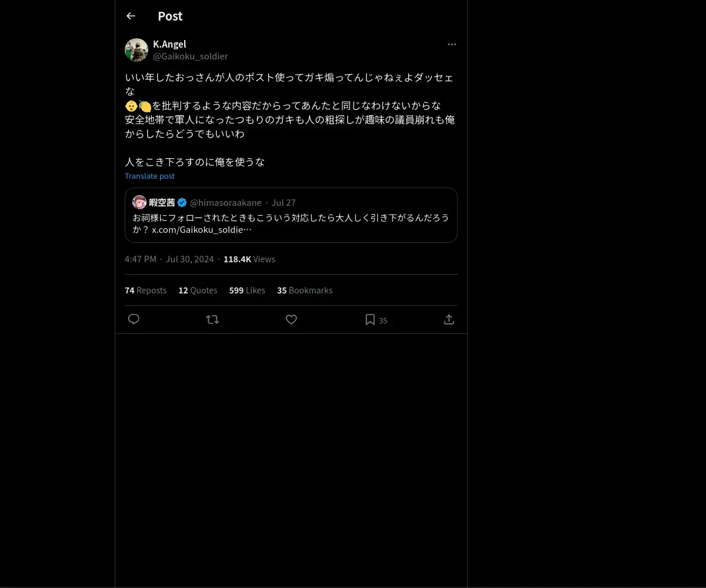Screen dimensions: 706x588
Task: View the 74 Reposts list
Action: [x=145, y=290]
